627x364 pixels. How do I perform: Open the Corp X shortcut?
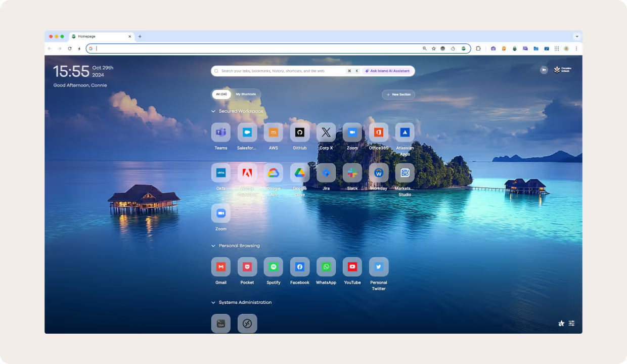coord(326,132)
